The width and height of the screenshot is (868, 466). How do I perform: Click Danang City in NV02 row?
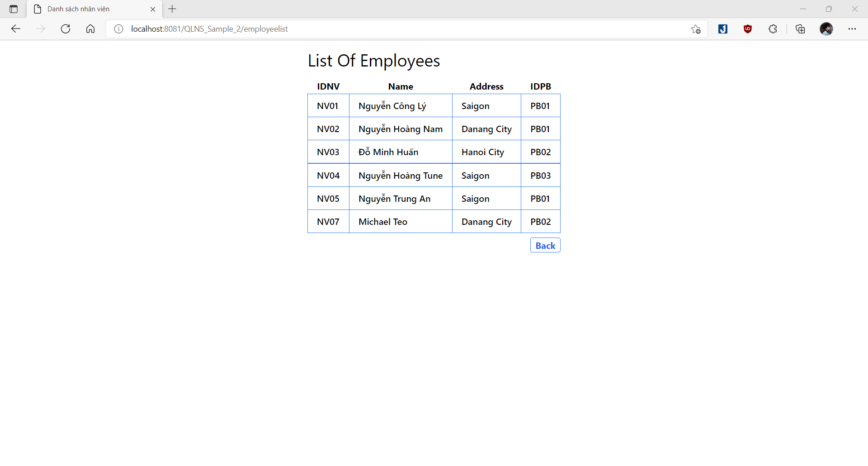click(x=486, y=129)
